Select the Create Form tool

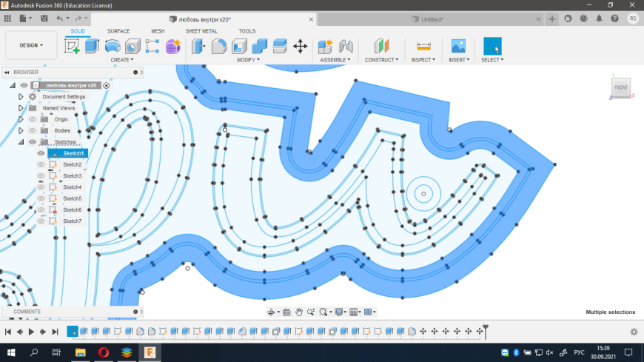click(x=173, y=47)
